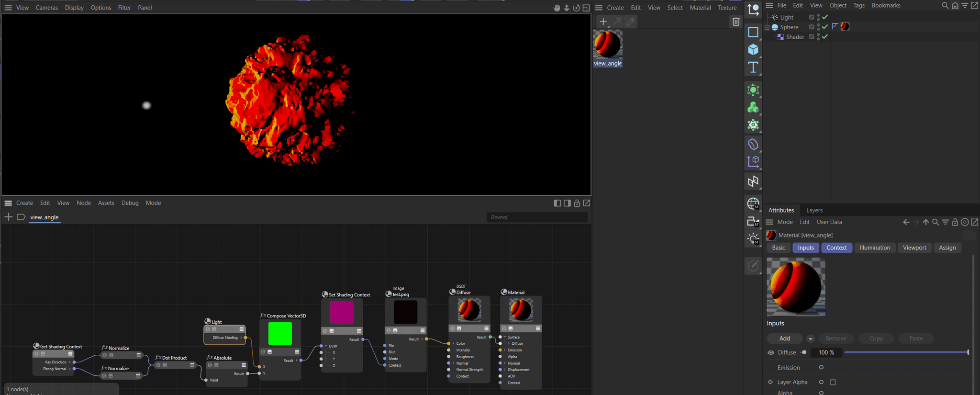Toggle the Diffuse eye visibility icon
The height and width of the screenshot is (395, 980).
(x=771, y=352)
